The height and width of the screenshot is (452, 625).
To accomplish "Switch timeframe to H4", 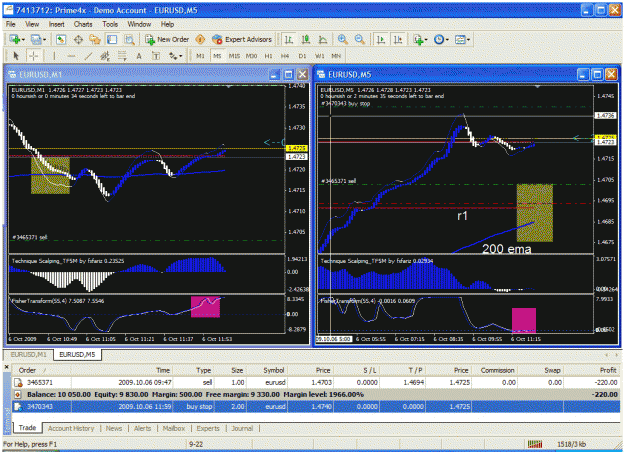I will coord(285,56).
